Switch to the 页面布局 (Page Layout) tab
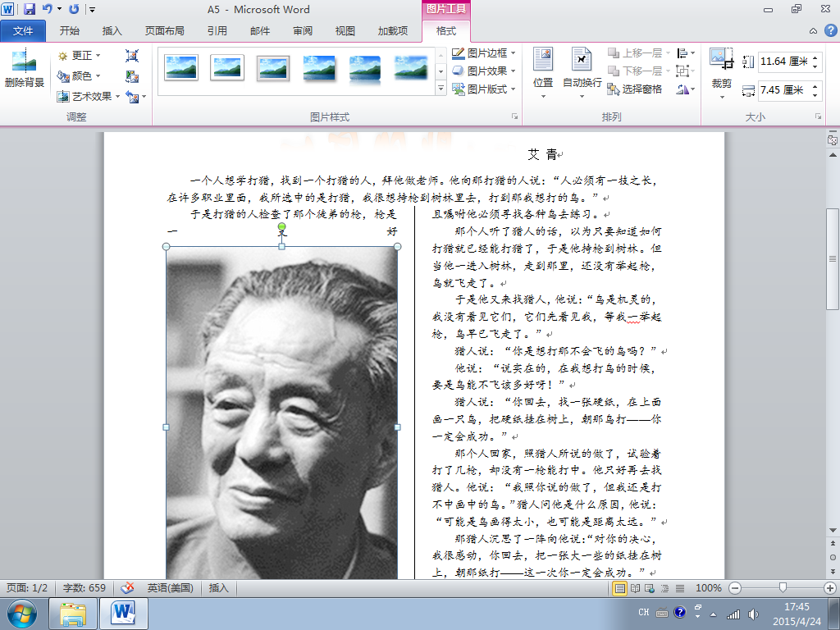Screen dimensions: 840x630 click(x=164, y=31)
